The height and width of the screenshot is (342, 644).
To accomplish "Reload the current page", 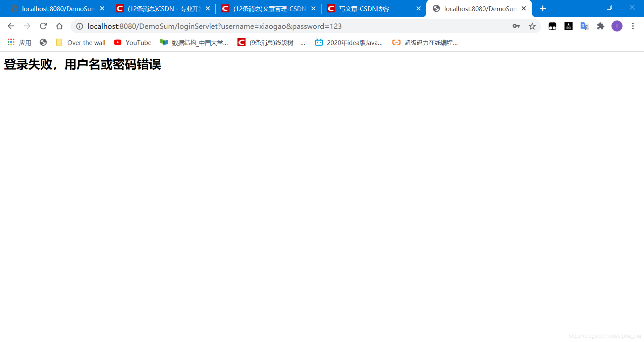I will [x=43, y=26].
